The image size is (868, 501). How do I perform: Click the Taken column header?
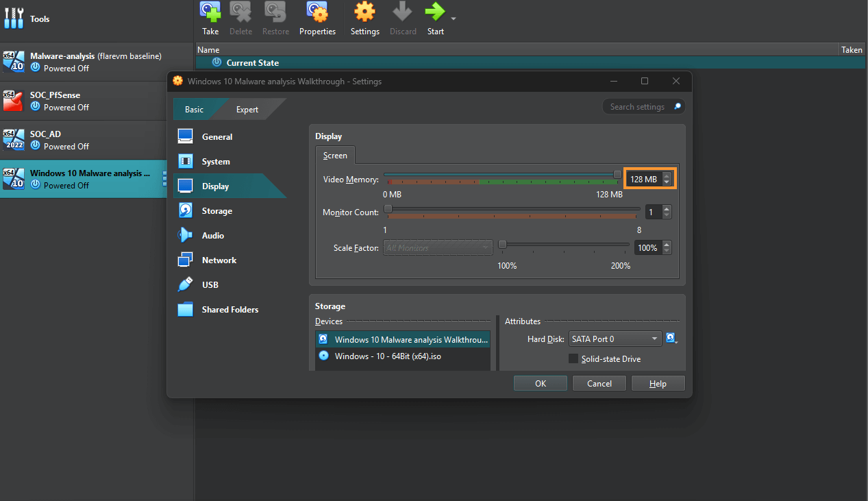click(852, 49)
